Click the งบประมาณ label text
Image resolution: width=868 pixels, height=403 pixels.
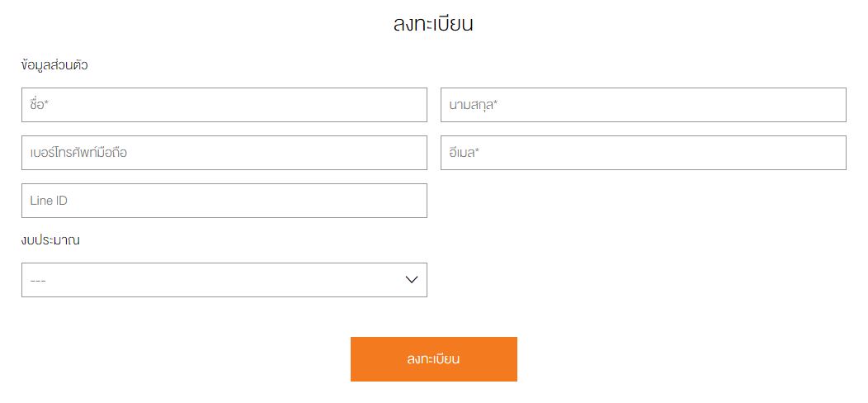click(x=50, y=240)
